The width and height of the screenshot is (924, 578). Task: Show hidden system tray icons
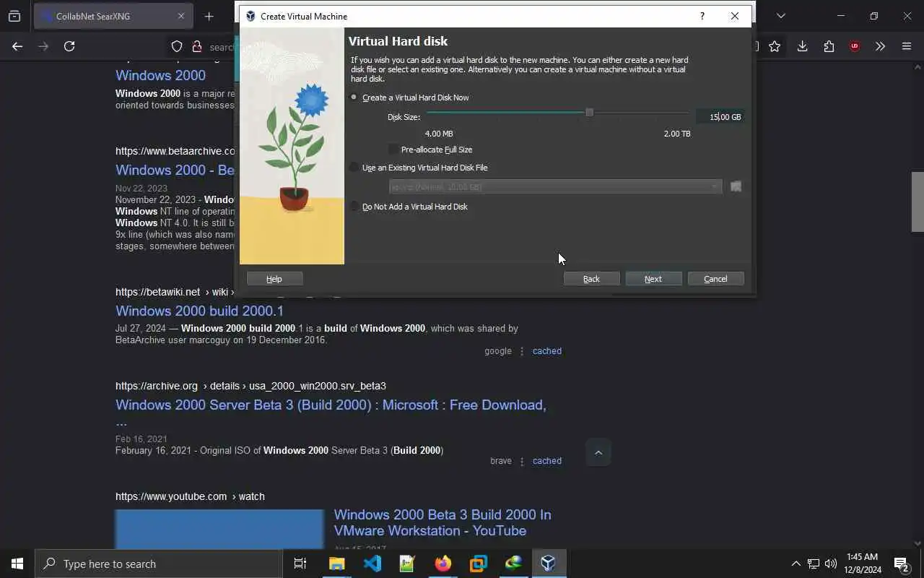[796, 564]
